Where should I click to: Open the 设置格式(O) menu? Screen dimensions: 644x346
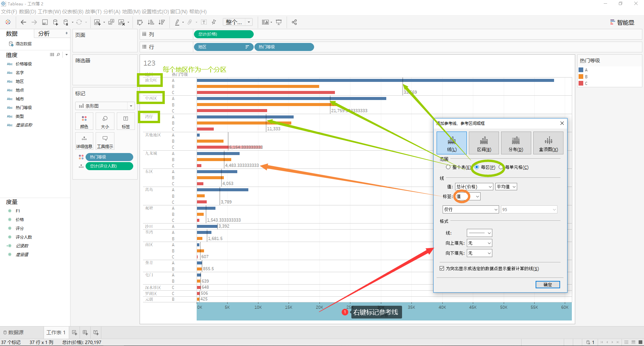(155, 12)
